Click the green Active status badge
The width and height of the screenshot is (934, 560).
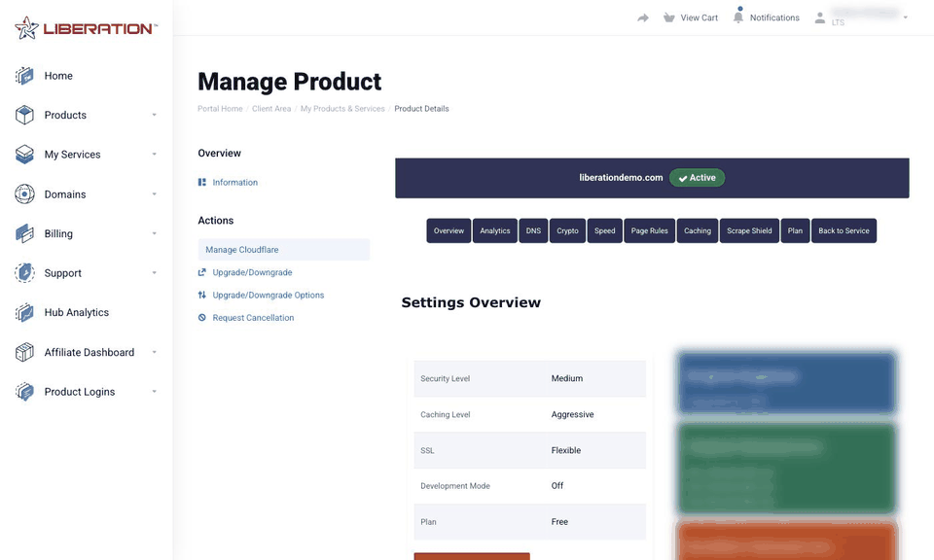tap(697, 177)
